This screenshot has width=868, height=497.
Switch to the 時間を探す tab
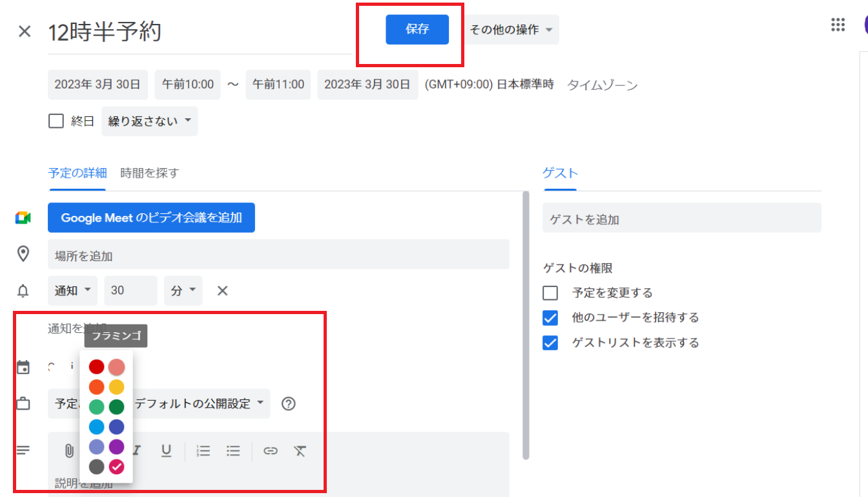pyautogui.click(x=149, y=173)
